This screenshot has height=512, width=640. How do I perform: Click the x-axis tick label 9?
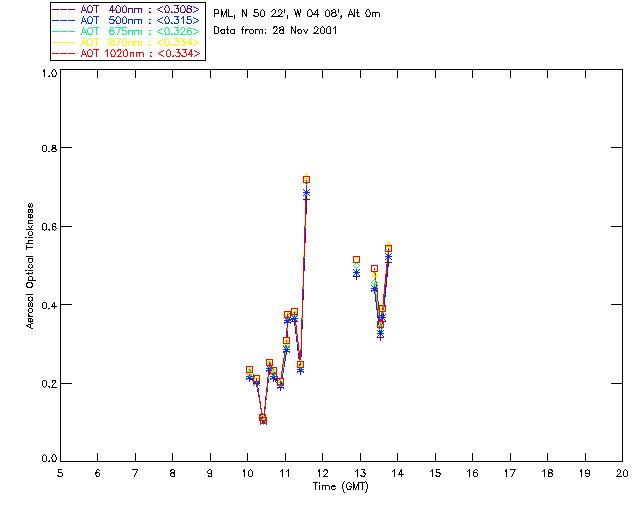(x=210, y=473)
